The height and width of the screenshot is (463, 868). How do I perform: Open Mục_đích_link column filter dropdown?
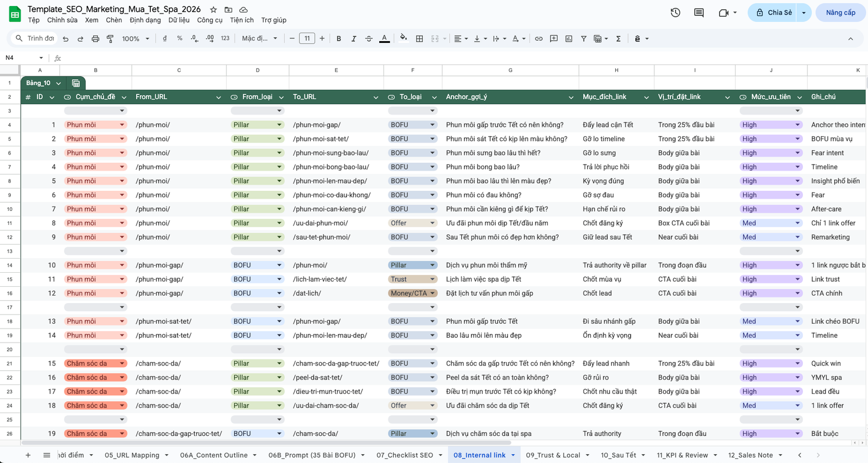click(x=647, y=97)
